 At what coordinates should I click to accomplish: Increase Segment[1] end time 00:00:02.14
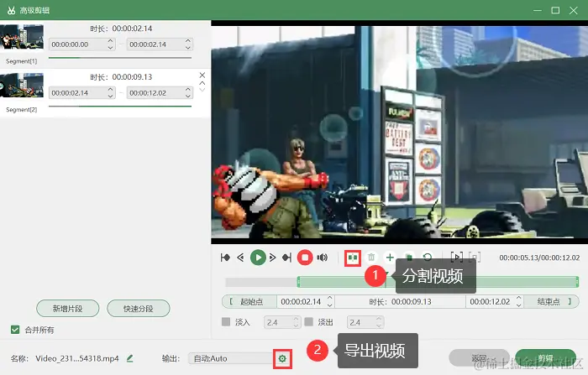[188, 41]
